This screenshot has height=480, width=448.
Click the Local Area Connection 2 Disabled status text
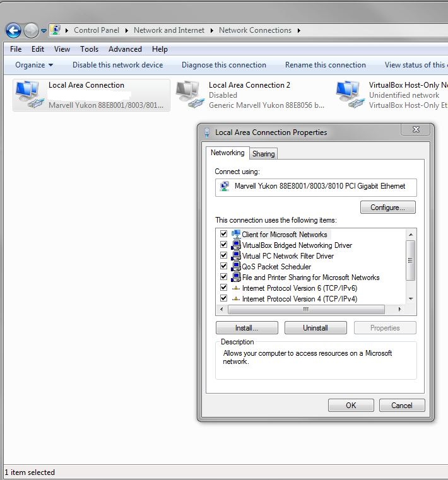223,95
